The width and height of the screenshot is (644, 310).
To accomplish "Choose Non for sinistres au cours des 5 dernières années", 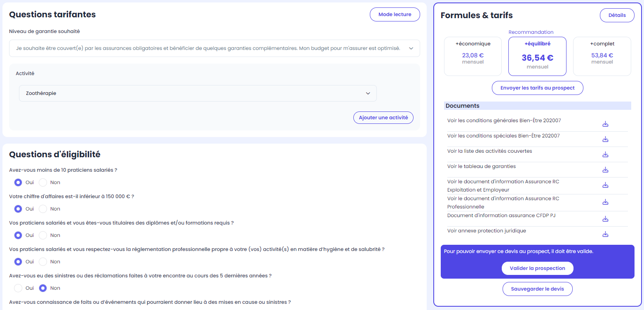I will coord(43,288).
